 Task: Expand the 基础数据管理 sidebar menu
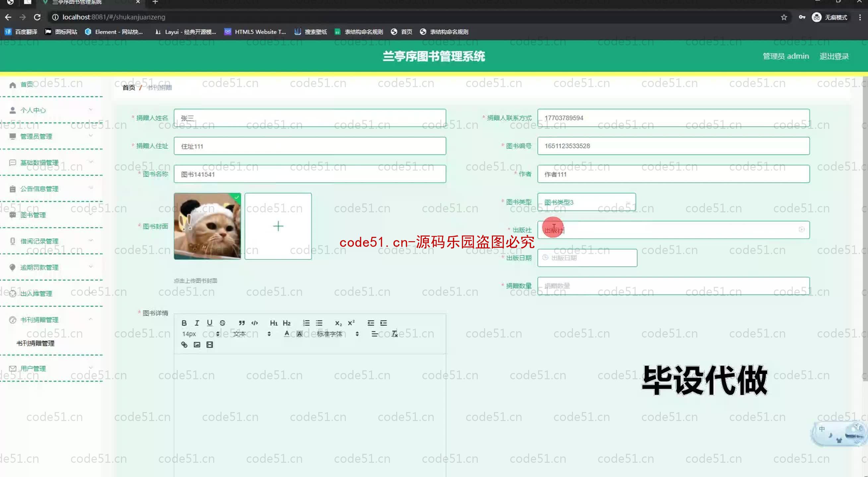click(51, 163)
